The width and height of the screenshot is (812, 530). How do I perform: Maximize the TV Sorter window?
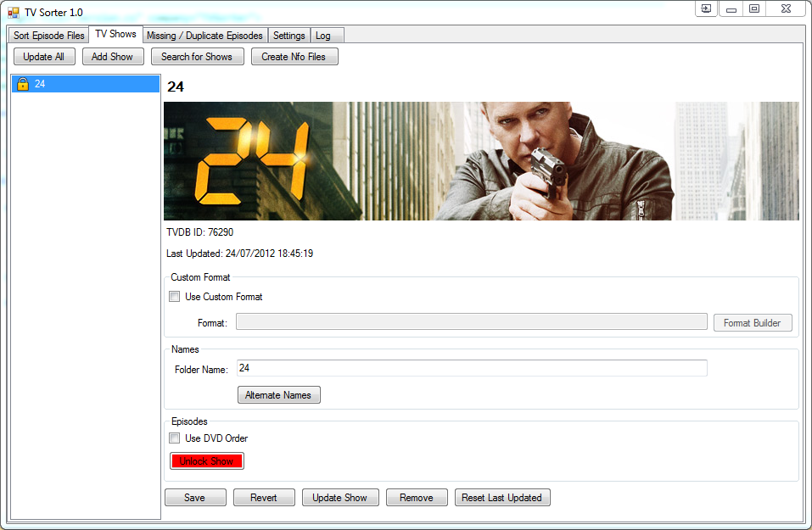point(754,8)
